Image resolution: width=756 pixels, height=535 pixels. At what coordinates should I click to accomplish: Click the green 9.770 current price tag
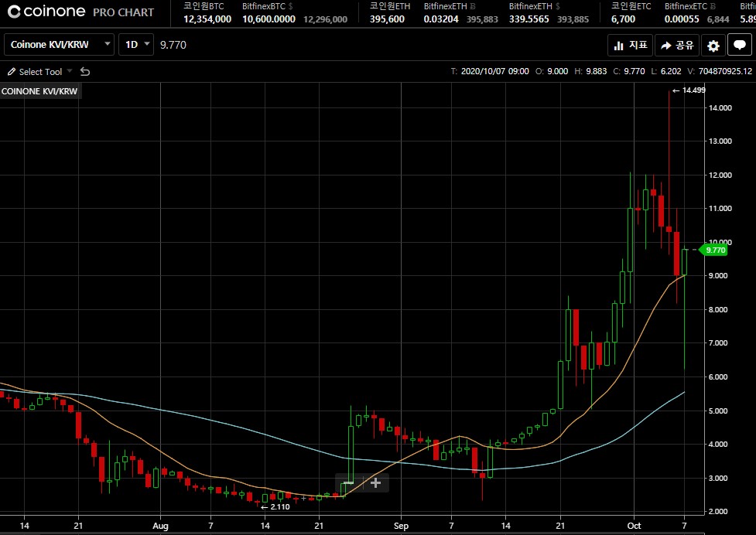(x=713, y=250)
